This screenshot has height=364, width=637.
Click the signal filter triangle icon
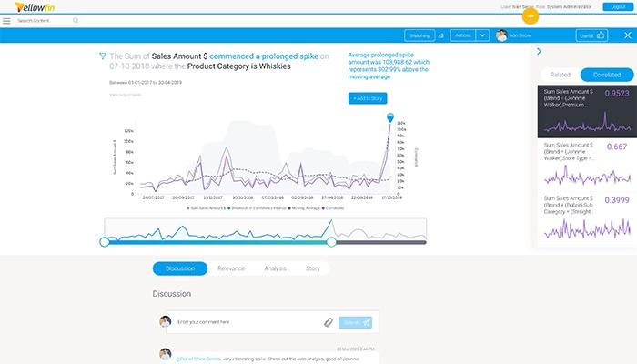point(103,56)
